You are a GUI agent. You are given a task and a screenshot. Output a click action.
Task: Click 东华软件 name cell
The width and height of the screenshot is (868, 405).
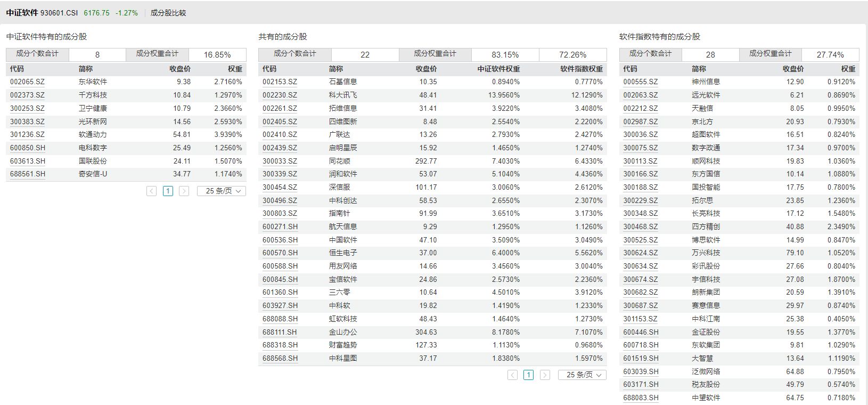click(x=93, y=82)
